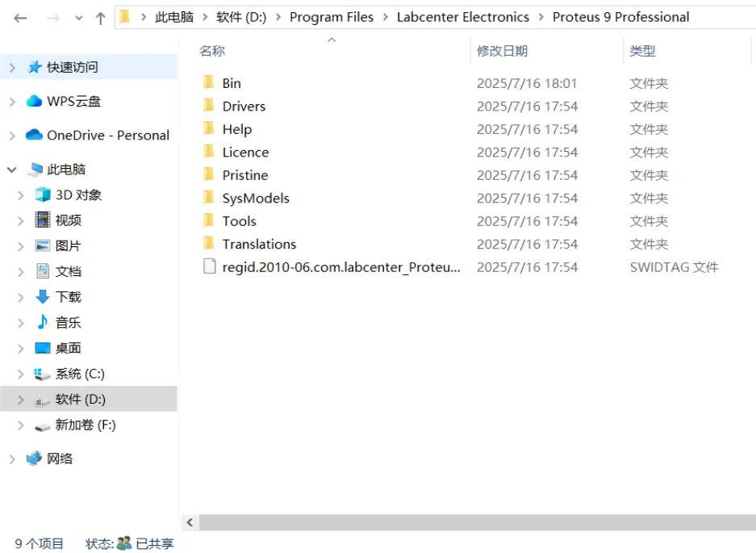The height and width of the screenshot is (553, 756).
Task: Click the Downloads arrow icon
Action: (x=43, y=297)
